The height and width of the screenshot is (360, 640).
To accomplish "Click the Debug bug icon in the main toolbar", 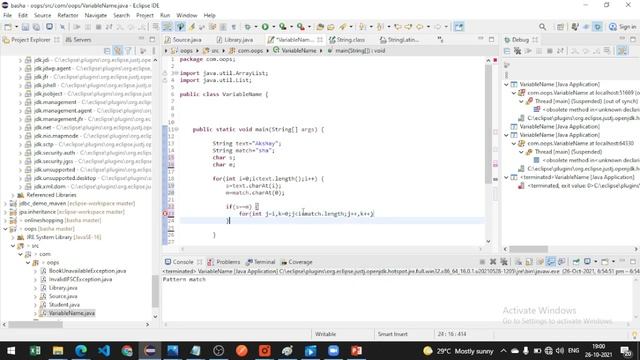I will point(248,27).
